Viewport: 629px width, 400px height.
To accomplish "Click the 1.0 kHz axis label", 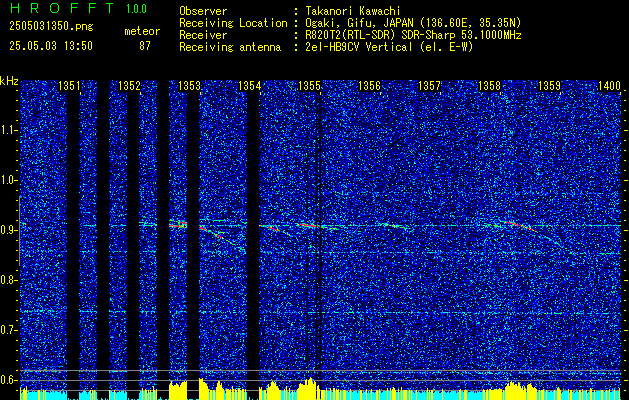I will [x=8, y=181].
